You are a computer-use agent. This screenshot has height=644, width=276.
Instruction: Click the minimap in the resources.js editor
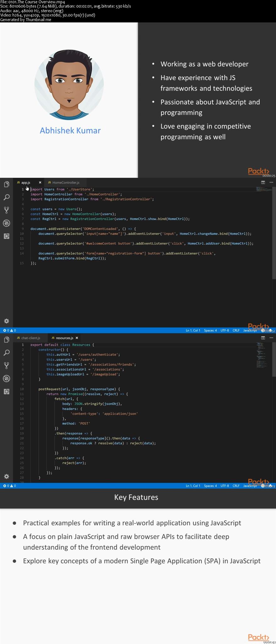pos(262,355)
